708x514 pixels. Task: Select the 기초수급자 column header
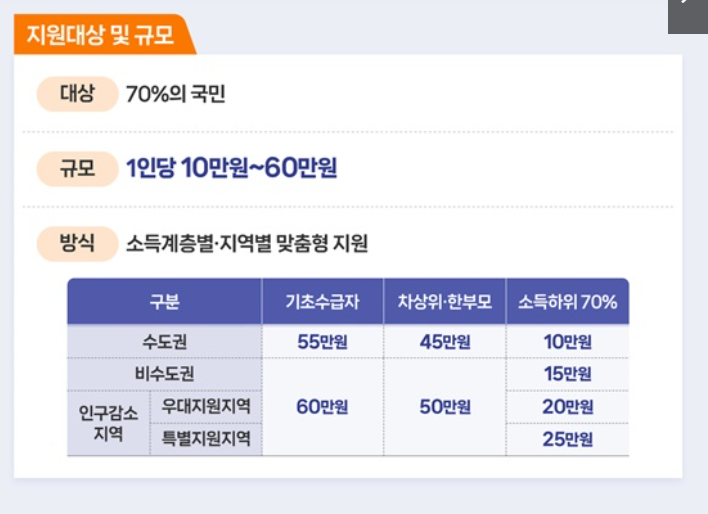[x=322, y=301]
